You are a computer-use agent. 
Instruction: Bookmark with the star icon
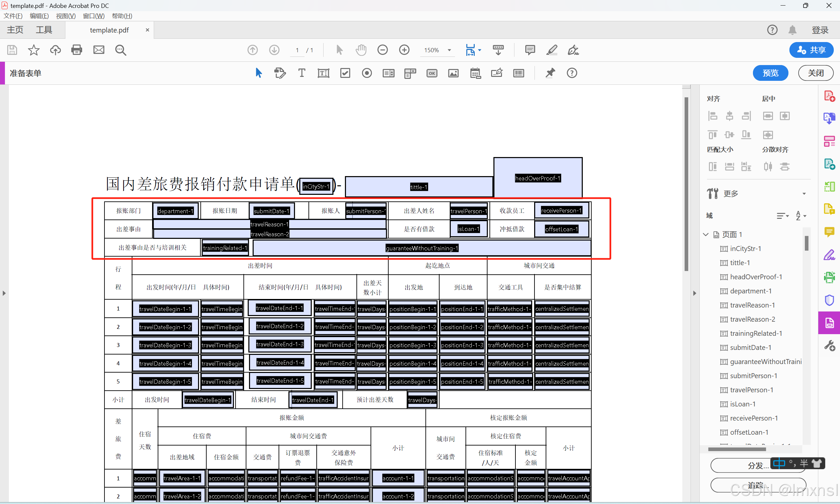[x=34, y=50]
